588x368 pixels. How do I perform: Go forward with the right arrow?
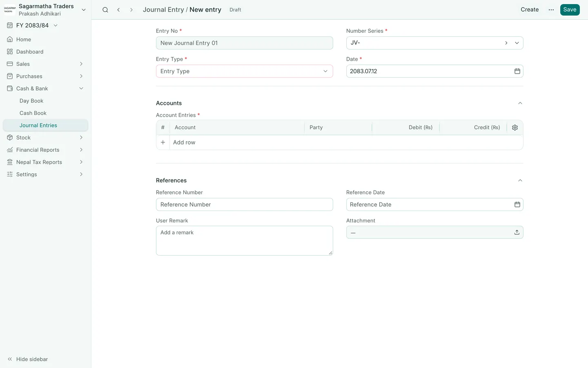(x=131, y=10)
